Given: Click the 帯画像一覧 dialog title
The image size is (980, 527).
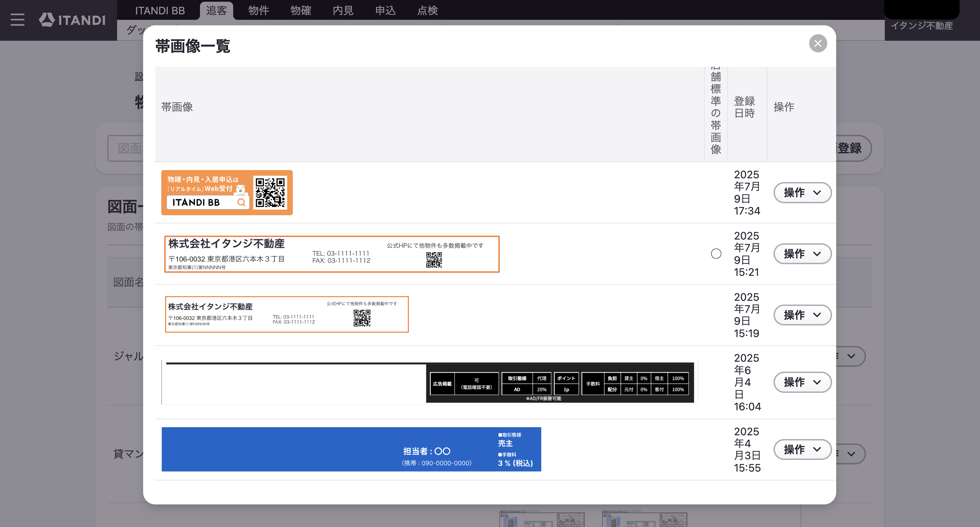Looking at the screenshot, I should (x=192, y=46).
